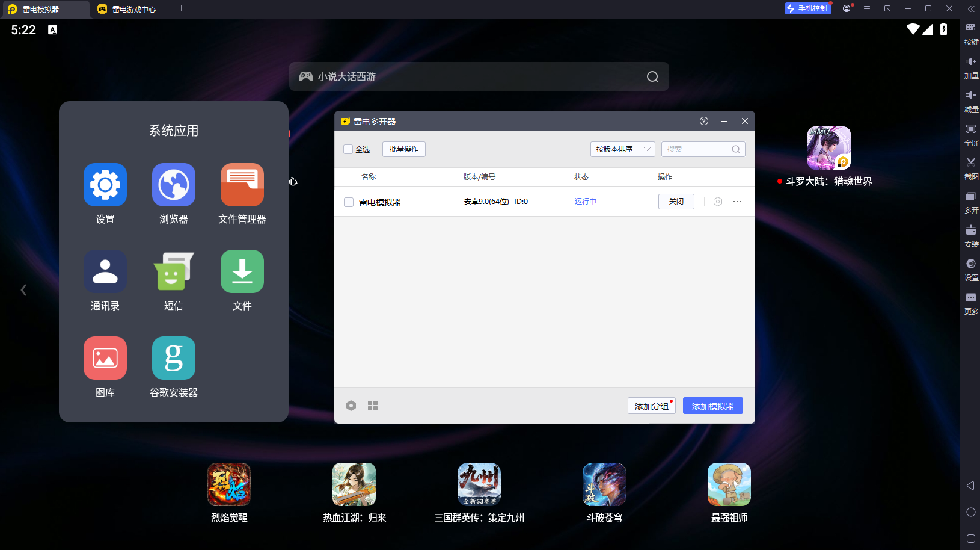Click the 添加分组 button
This screenshot has width=980, height=550.
652,406
